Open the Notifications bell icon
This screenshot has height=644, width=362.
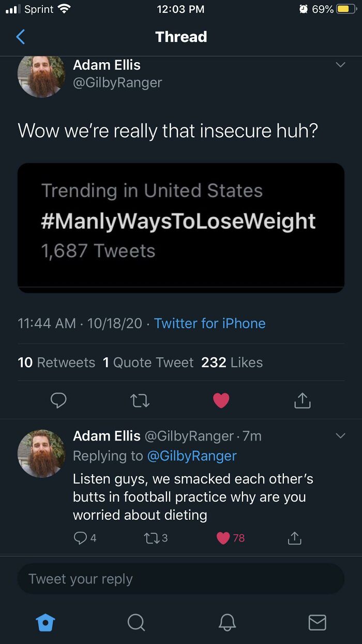227,623
